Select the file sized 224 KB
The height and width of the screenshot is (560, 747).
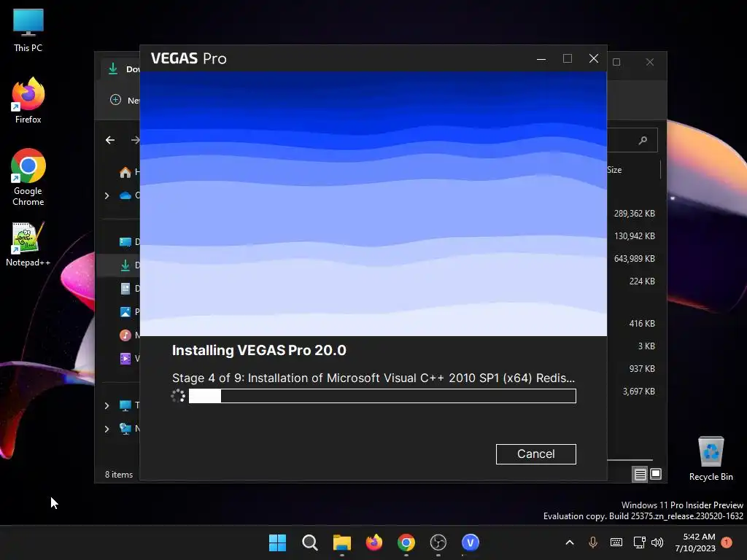coord(641,281)
